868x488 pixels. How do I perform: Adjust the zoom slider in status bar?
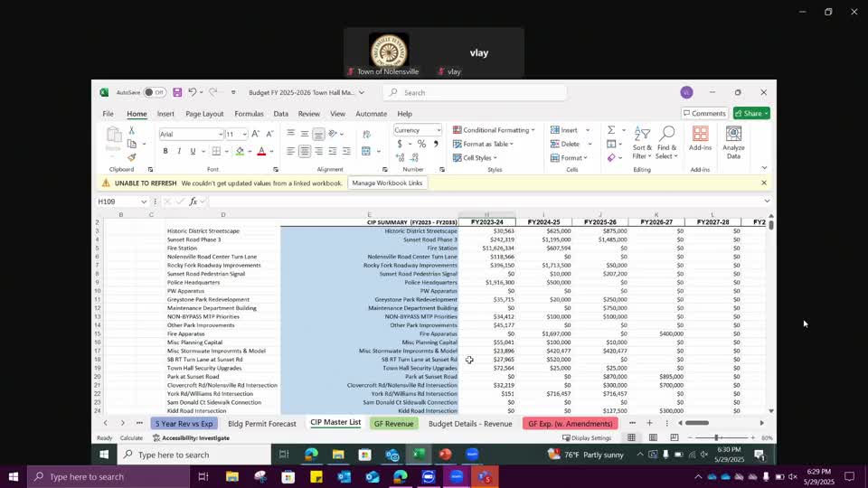716,437
